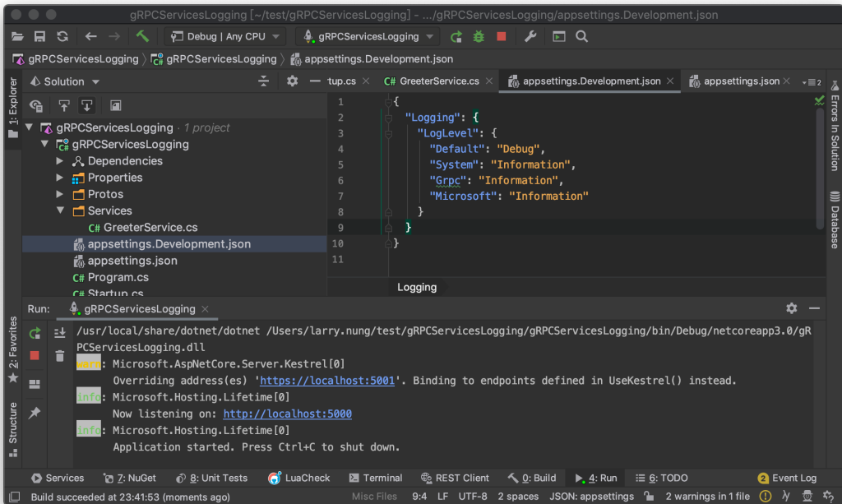The height and width of the screenshot is (504, 842).
Task: Click the Open folder toolbar icon
Action: coord(17,36)
